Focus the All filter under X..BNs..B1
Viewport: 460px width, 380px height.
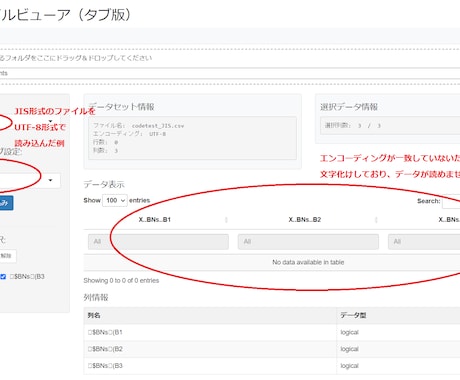pos(158,242)
